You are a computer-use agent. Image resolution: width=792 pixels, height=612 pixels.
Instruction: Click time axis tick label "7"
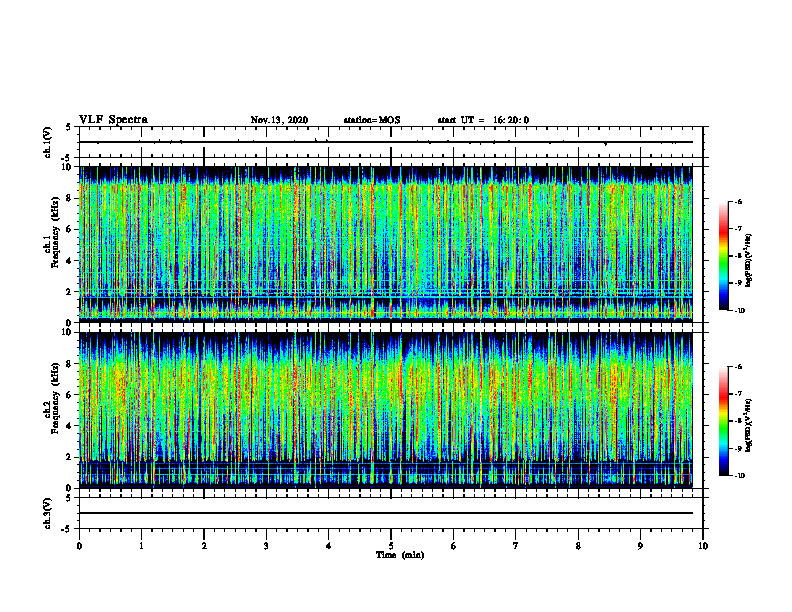[516, 546]
